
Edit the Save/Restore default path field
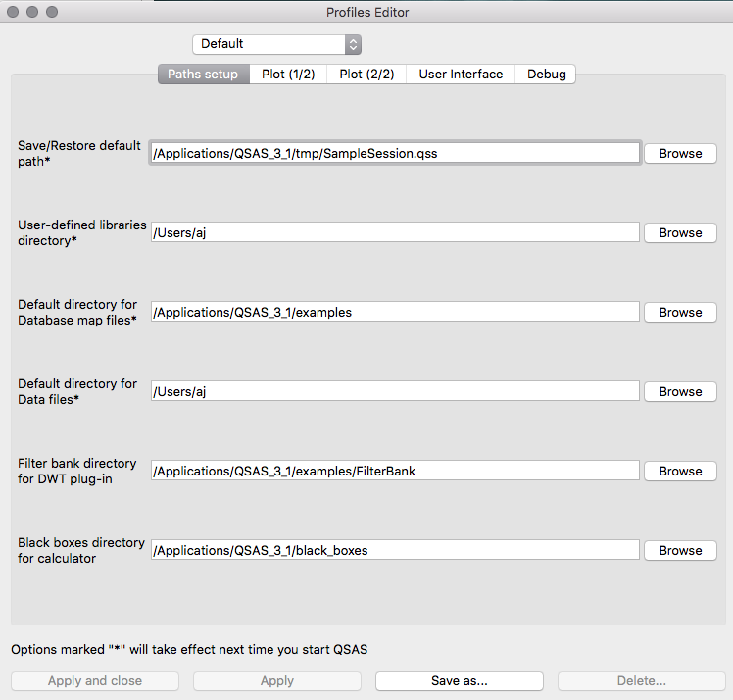point(395,154)
